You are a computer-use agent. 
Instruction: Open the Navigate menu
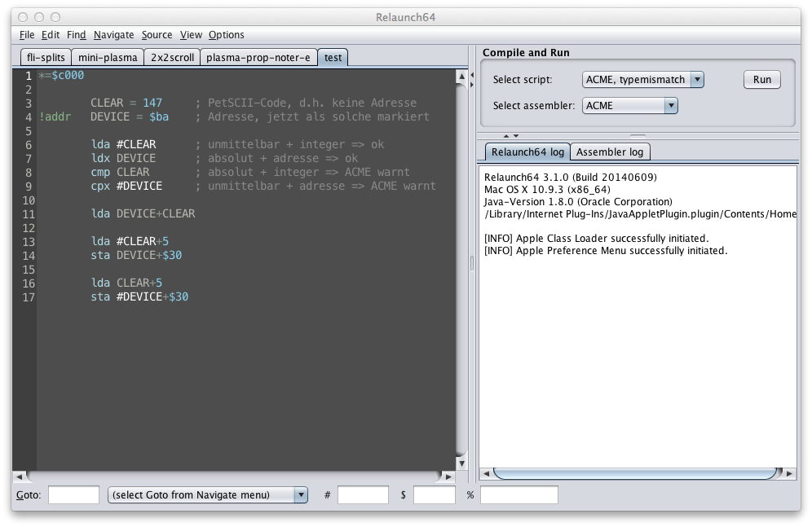point(113,35)
